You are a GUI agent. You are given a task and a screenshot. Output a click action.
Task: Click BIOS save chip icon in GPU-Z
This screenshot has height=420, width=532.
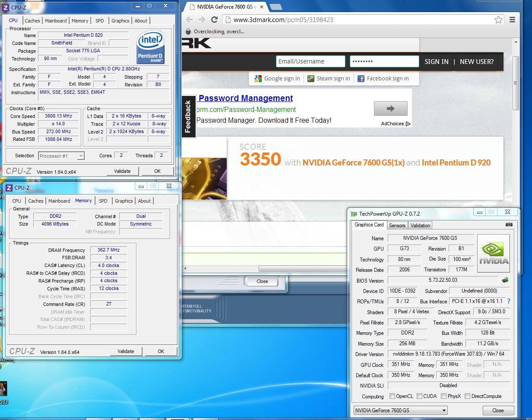point(505,280)
